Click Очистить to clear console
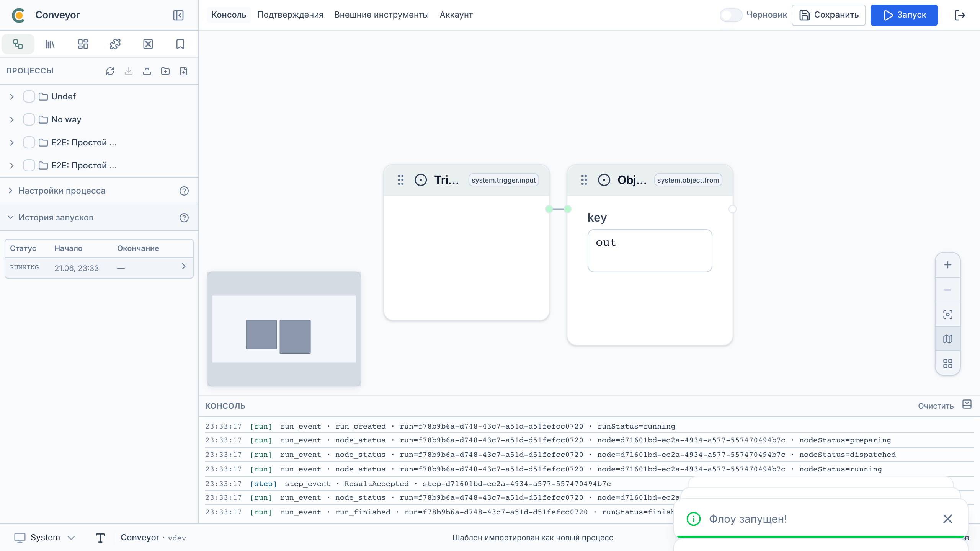 pos(936,406)
